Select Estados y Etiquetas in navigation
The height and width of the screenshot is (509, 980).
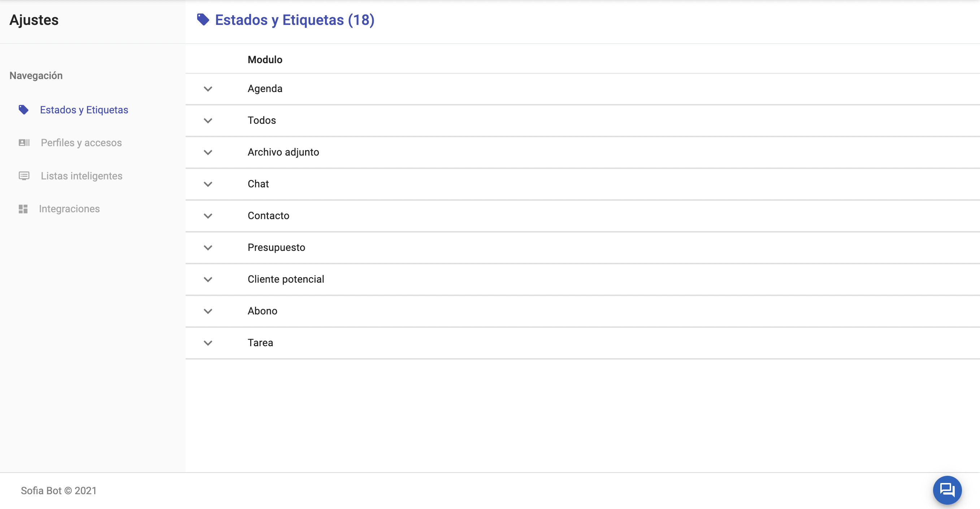84,110
